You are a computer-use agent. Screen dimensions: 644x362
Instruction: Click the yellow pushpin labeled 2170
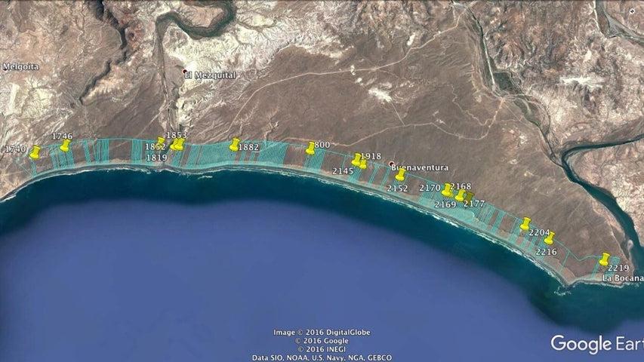click(447, 189)
